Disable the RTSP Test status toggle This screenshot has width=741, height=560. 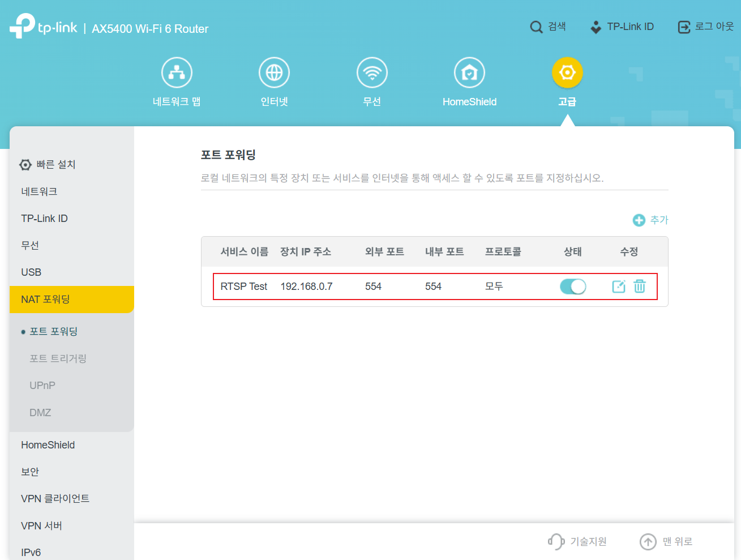click(x=573, y=287)
